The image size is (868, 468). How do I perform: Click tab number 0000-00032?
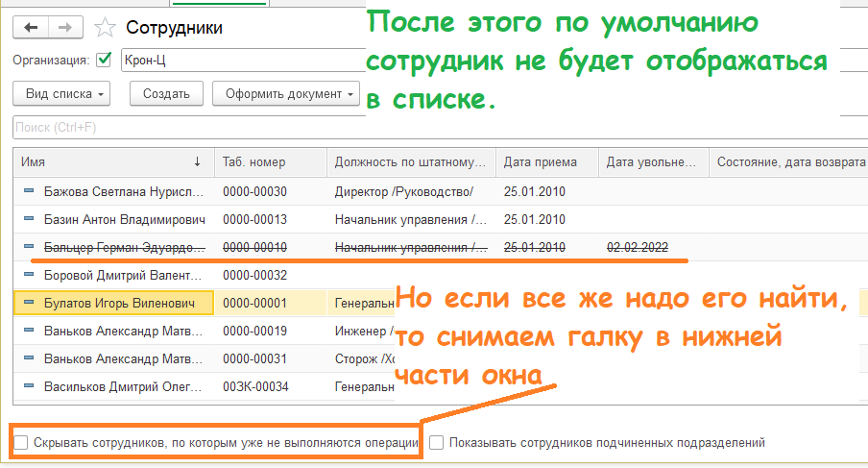tap(254, 275)
